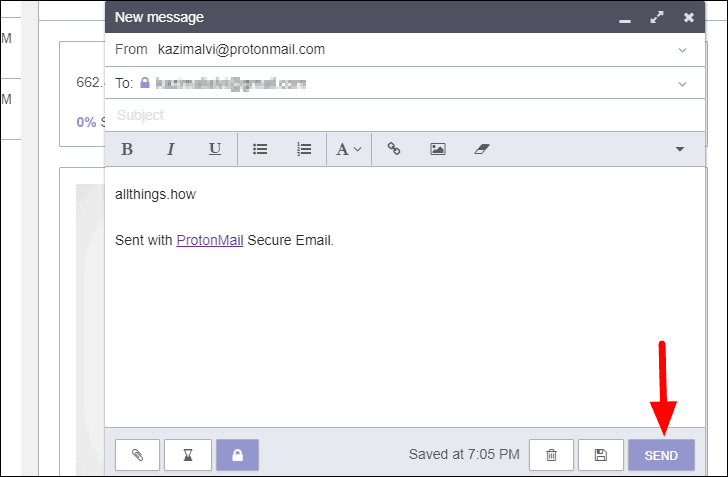Toggle italic formatting in composer

coord(171,149)
